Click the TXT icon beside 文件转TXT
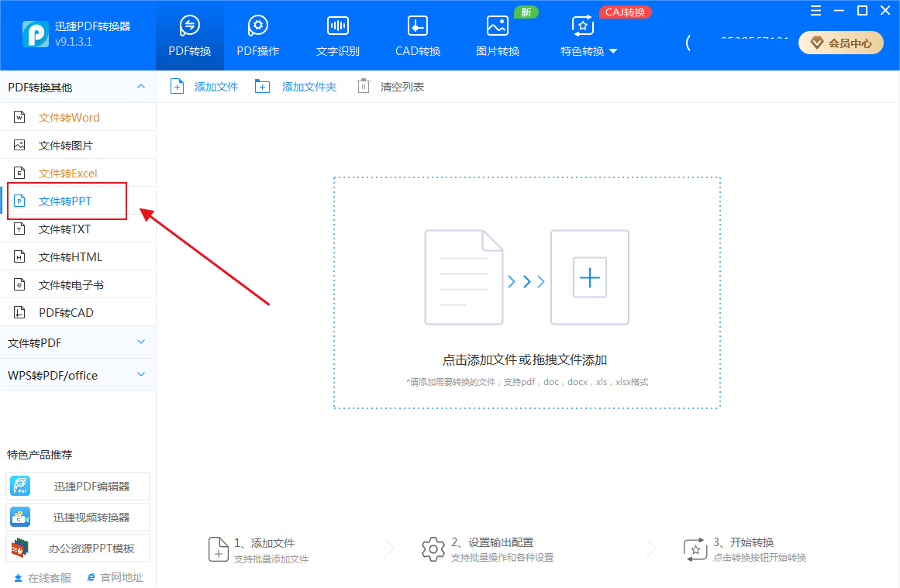 [19, 229]
